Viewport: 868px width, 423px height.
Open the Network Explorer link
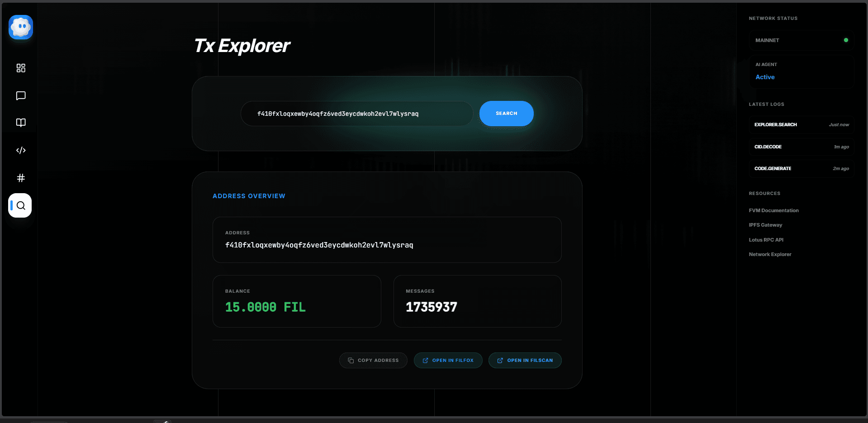tap(770, 254)
